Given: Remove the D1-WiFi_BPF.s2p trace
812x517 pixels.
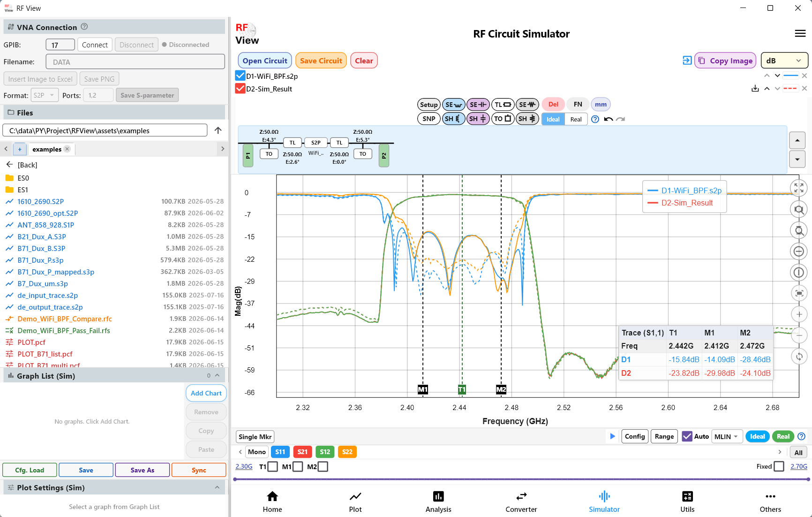Looking at the screenshot, I should [x=804, y=76].
